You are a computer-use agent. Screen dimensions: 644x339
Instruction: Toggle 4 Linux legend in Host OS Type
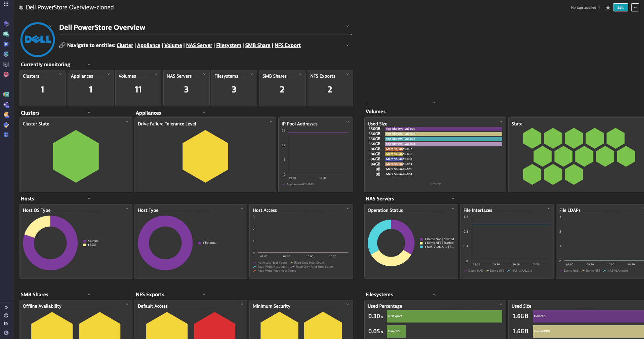[90, 241]
